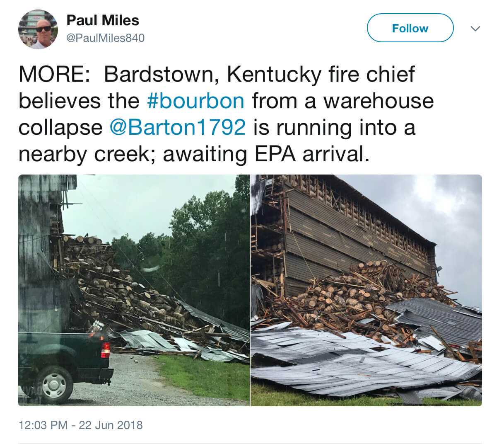504x444 pixels.
Task: Open the #bourbon hashtag
Action: [x=196, y=101]
